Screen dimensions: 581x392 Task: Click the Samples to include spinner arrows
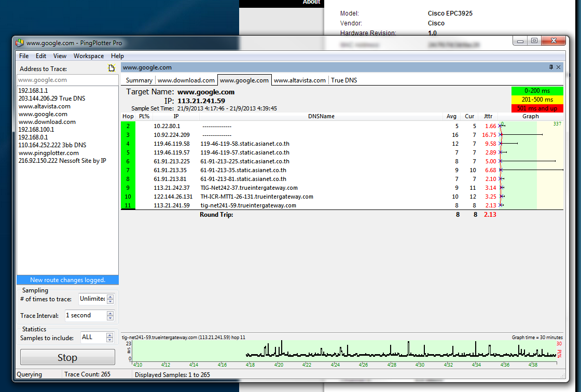click(x=109, y=337)
